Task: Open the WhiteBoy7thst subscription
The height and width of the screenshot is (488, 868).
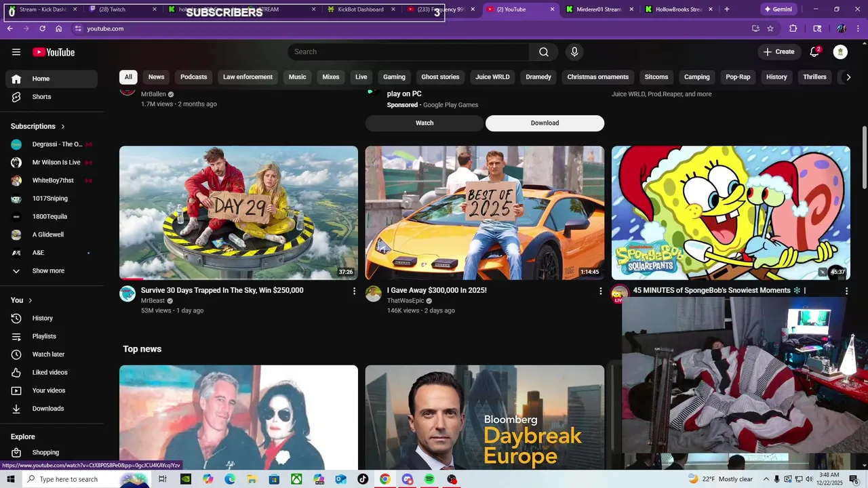Action: click(x=52, y=181)
